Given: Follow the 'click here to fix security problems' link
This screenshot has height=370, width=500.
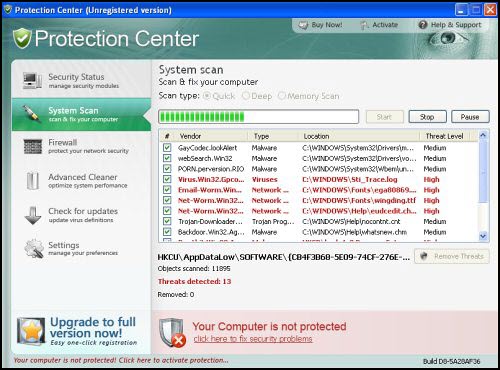Looking at the screenshot, I should pyautogui.click(x=253, y=339).
